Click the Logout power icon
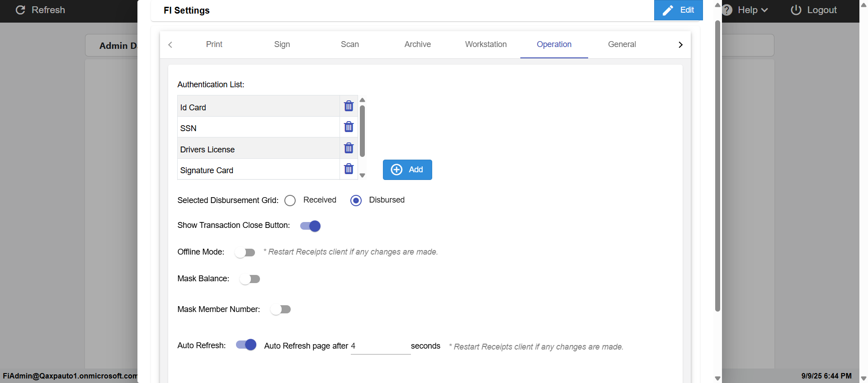 click(x=796, y=10)
